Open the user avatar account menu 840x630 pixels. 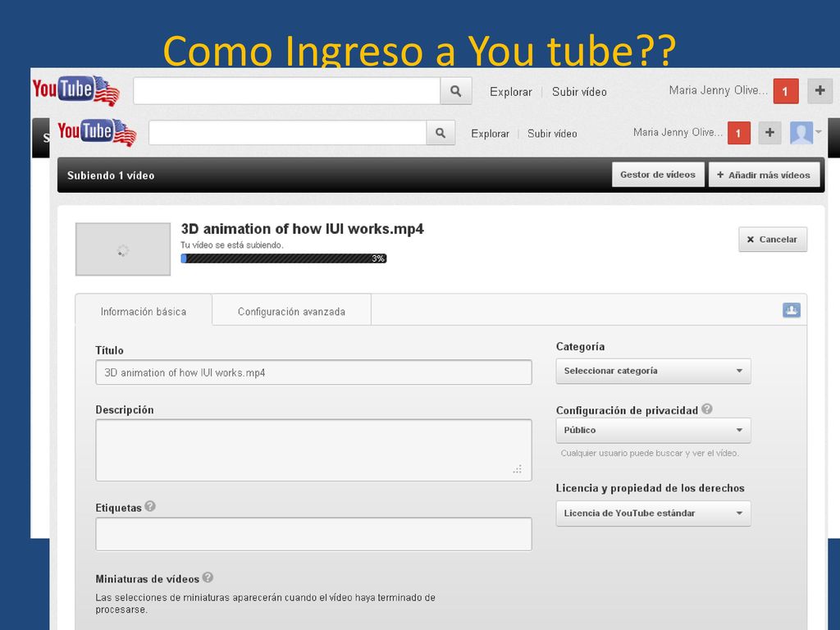pyautogui.click(x=801, y=132)
